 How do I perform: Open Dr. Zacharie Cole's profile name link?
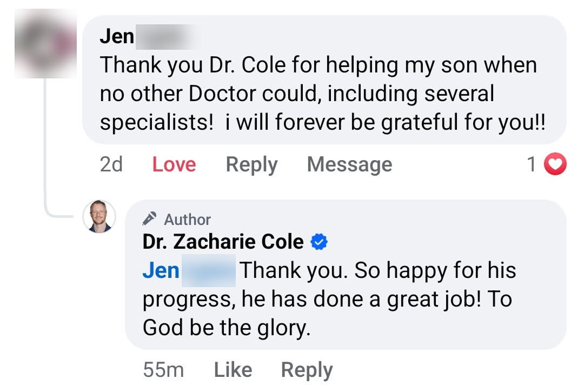(223, 242)
